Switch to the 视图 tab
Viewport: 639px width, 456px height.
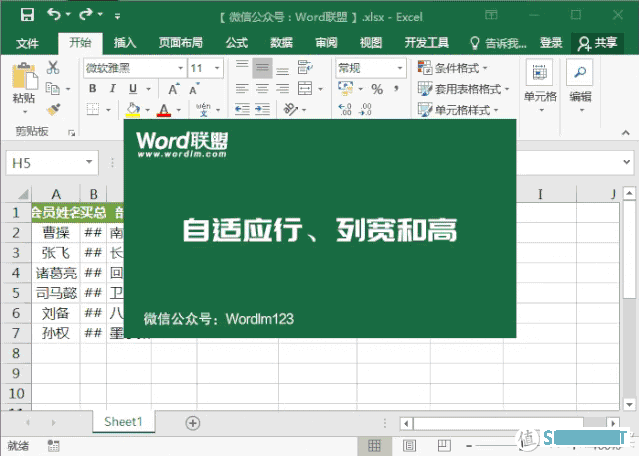click(371, 42)
